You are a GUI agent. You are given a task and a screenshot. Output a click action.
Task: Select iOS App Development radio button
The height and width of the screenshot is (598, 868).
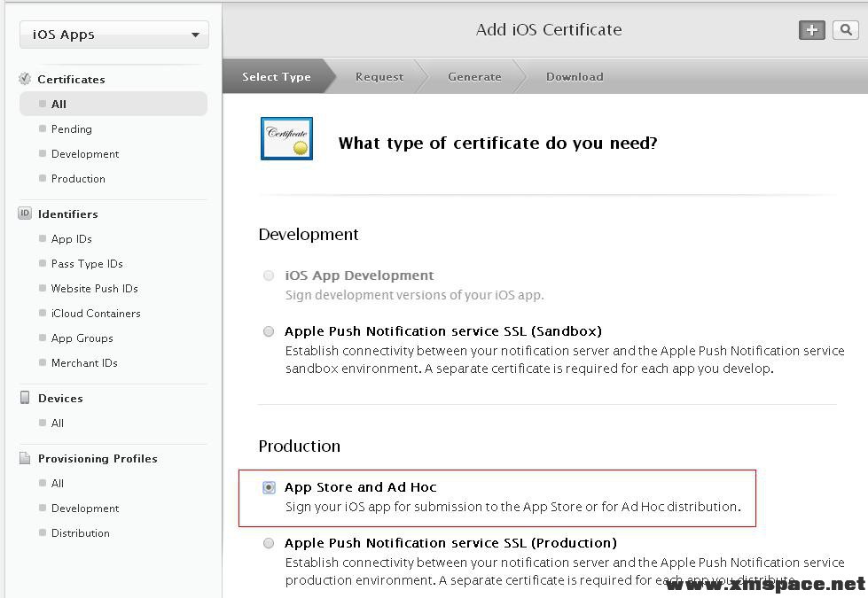tap(269, 276)
